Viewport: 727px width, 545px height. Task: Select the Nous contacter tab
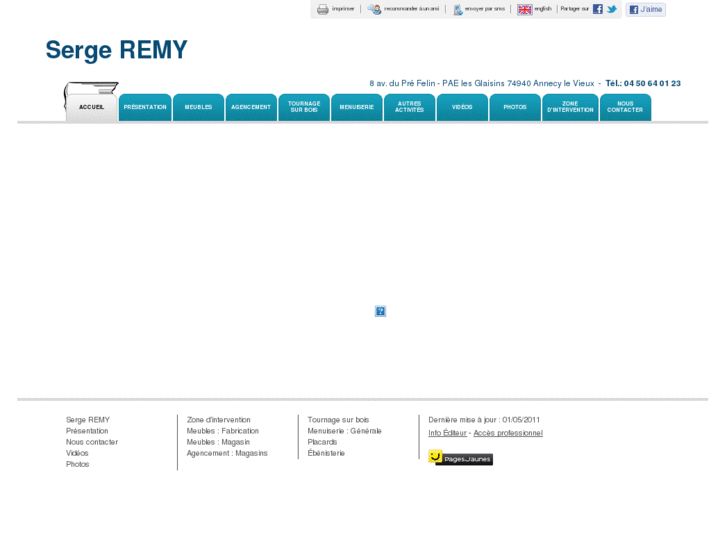tap(625, 107)
